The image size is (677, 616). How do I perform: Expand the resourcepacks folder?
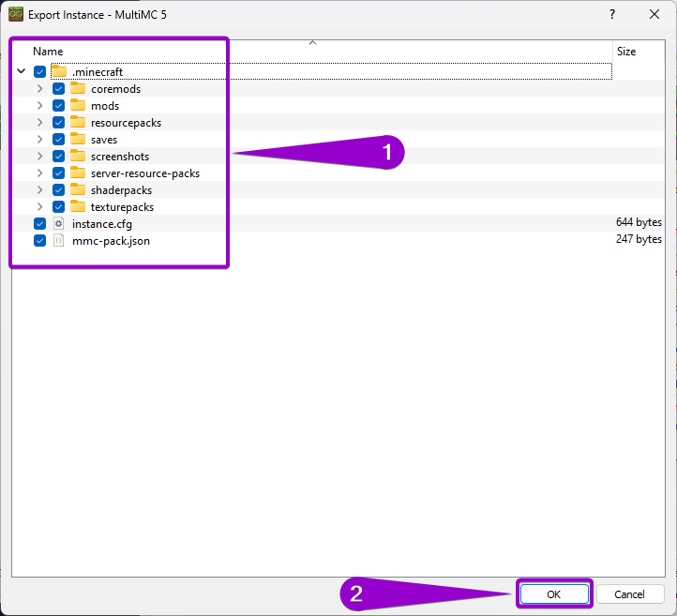[39, 123]
